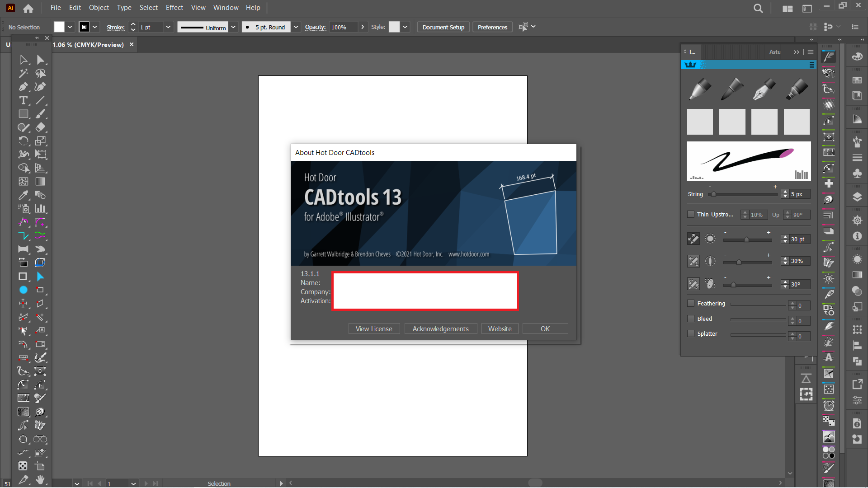Open the stroke color dropdown
Screen dimensions: 868x488
pos(95,27)
